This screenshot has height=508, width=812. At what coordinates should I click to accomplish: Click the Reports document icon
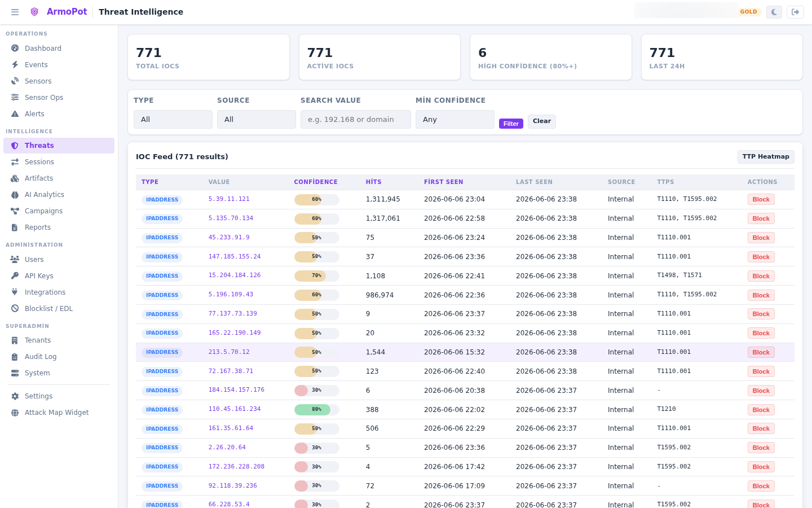click(15, 227)
